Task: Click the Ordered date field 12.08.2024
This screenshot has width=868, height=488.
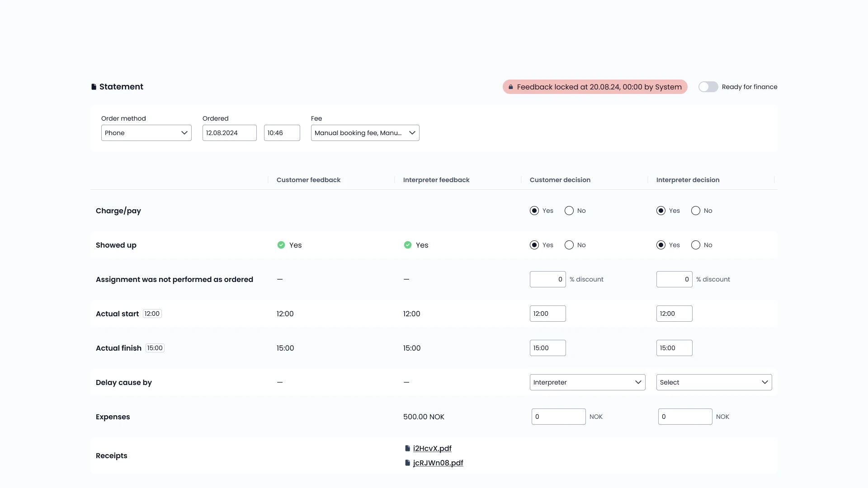Action: 230,133
